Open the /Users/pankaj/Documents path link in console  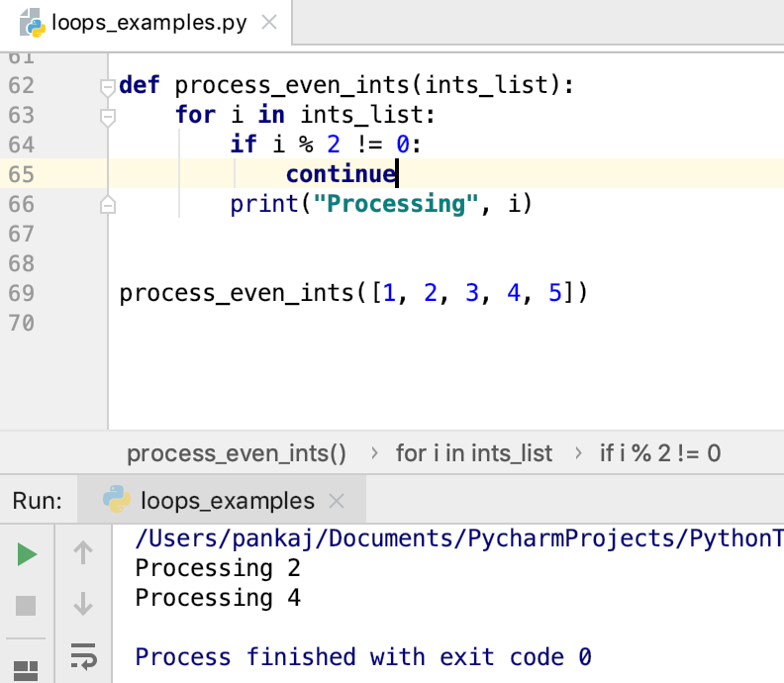click(x=459, y=539)
